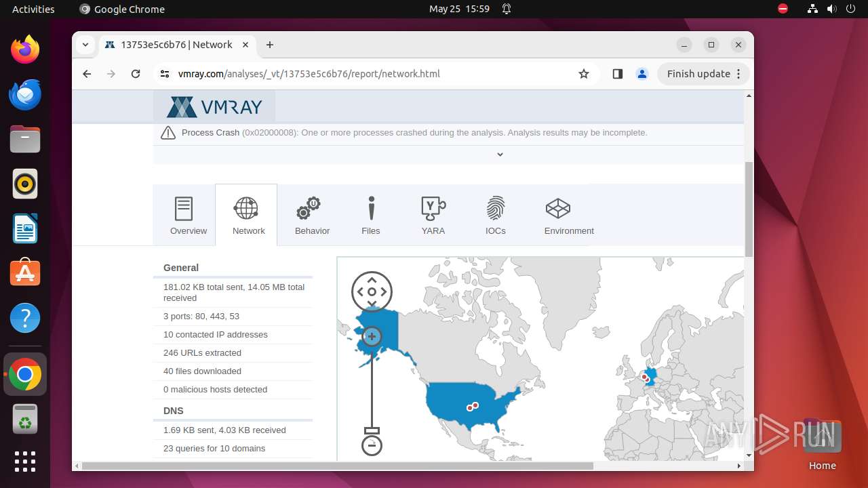
Task: Open Help from the dock
Action: pyautogui.click(x=25, y=318)
